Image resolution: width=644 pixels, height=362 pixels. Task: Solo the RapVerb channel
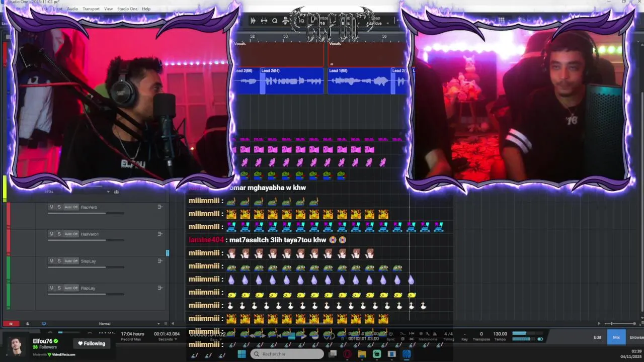pyautogui.click(x=59, y=207)
